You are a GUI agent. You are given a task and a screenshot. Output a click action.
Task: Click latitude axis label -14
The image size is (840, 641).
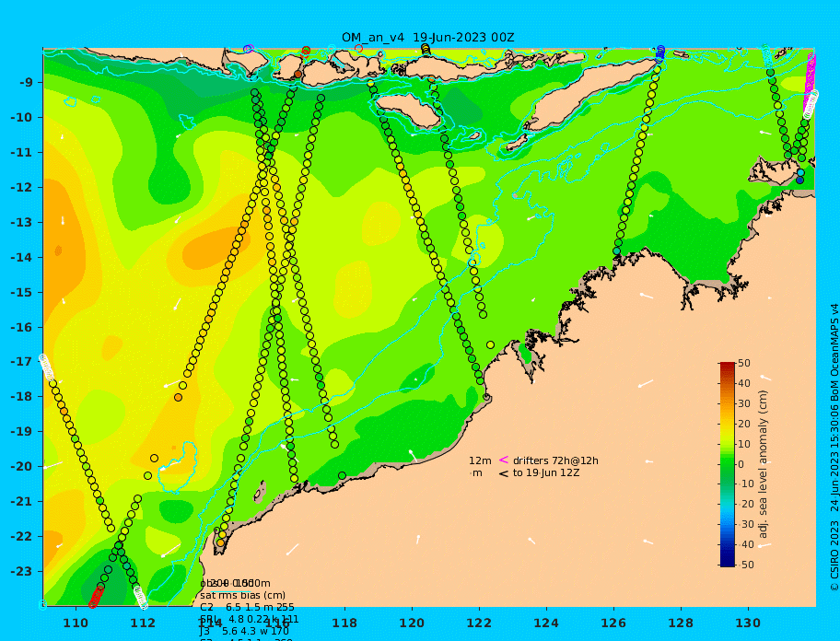coord(22,258)
